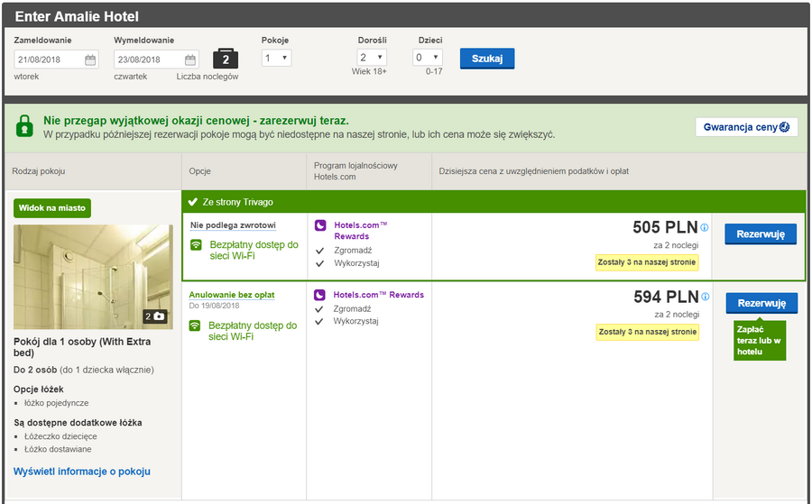Click the Do 19/08/2018 cancellation date

coord(214,306)
